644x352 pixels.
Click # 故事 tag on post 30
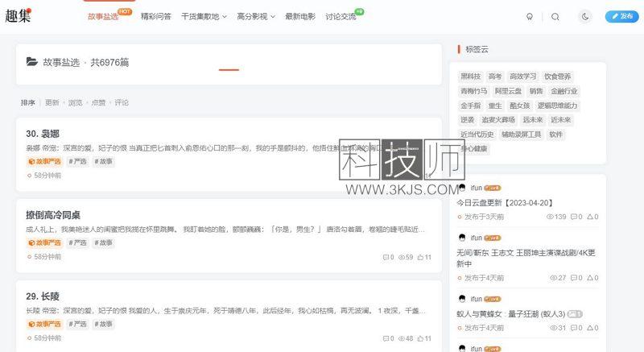(x=104, y=162)
